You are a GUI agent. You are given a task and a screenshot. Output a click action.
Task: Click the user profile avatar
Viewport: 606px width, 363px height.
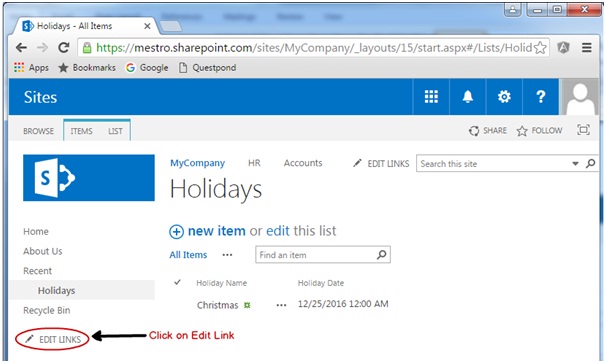tap(580, 97)
